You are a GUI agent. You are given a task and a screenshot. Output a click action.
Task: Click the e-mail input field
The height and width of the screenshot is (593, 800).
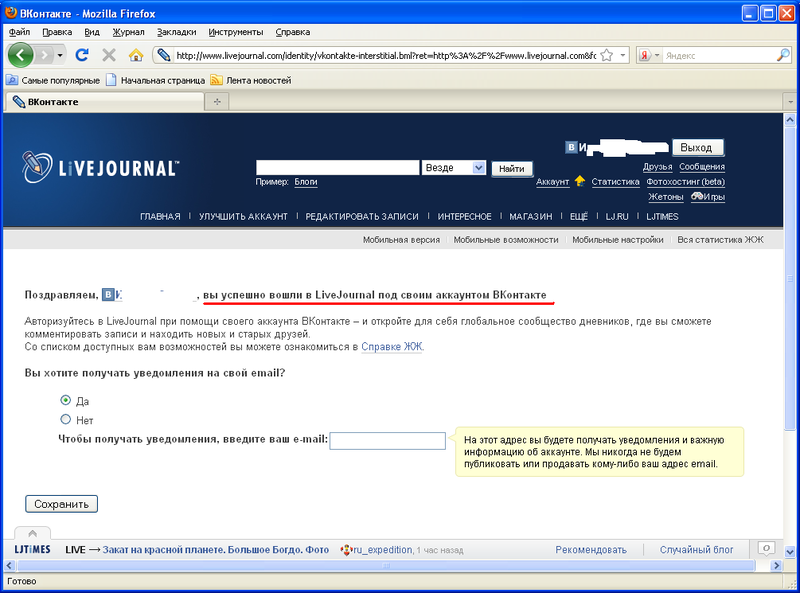tap(387, 441)
